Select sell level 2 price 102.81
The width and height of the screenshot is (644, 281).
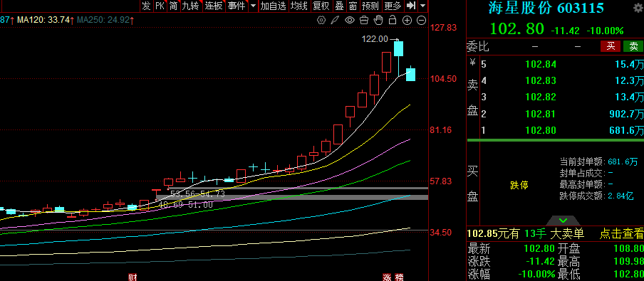[541, 114]
